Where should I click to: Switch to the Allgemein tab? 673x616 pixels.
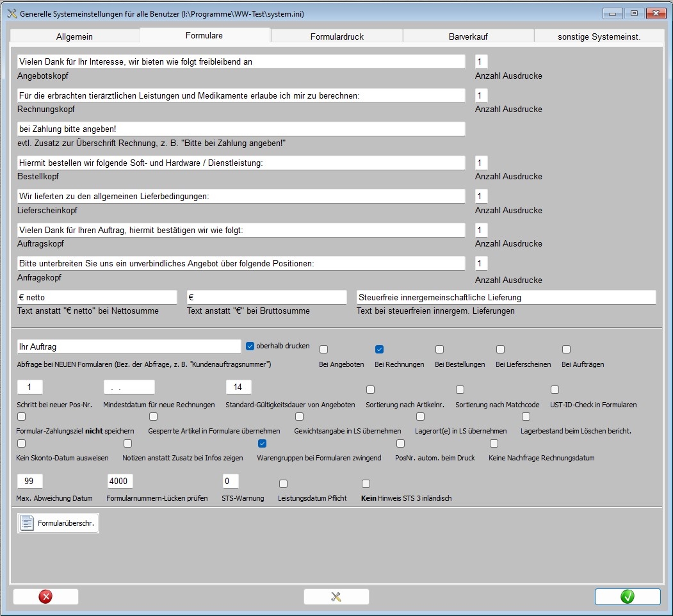click(75, 36)
